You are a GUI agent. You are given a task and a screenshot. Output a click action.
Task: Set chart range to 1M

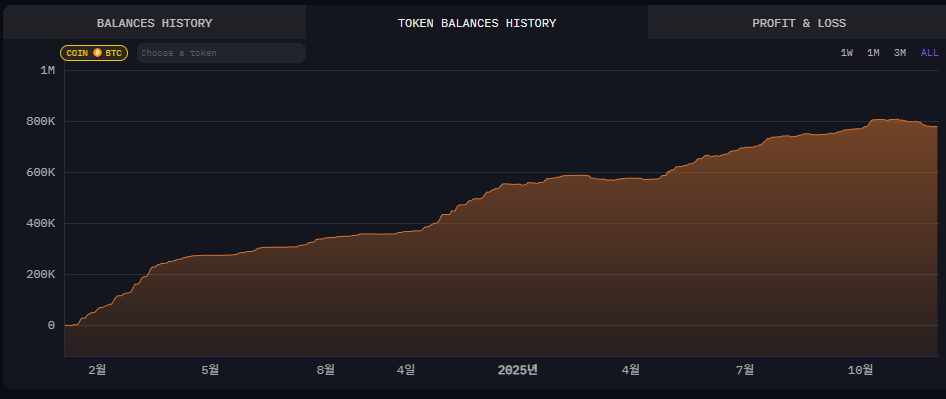873,53
